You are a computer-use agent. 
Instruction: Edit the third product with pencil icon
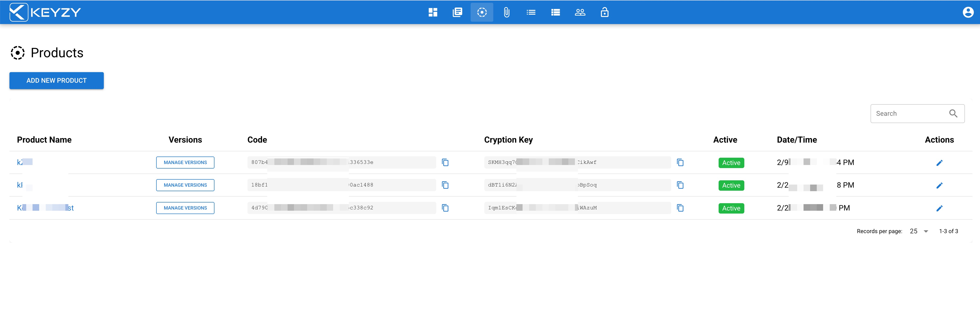tap(939, 208)
